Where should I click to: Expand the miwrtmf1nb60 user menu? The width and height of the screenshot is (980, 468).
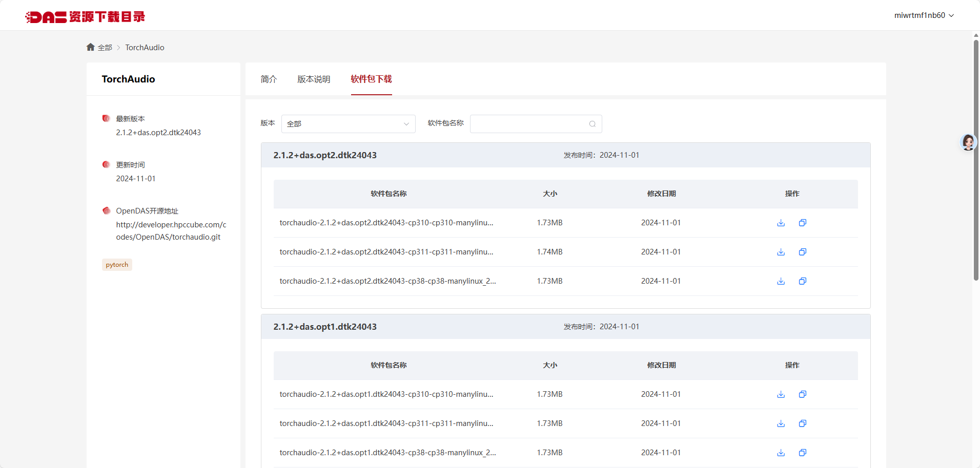[x=924, y=15]
